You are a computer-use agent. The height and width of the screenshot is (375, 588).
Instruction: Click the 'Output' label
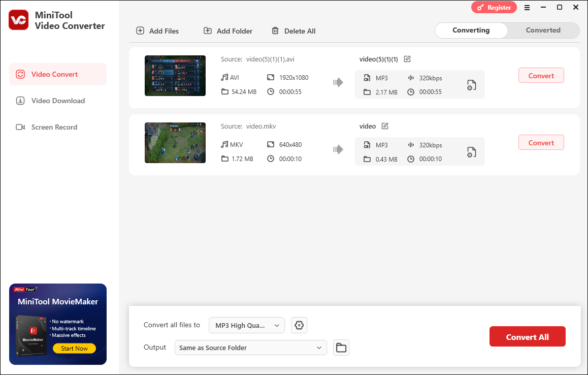click(155, 347)
